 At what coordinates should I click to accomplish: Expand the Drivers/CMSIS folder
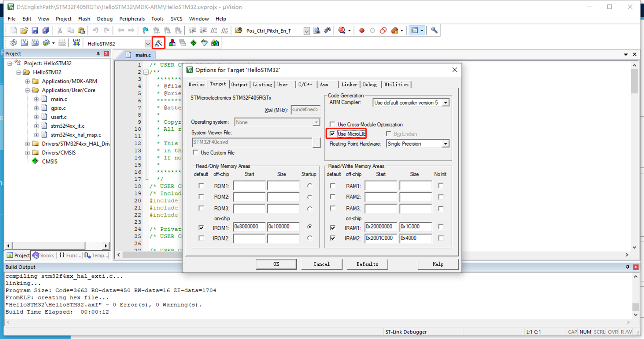pyautogui.click(x=28, y=152)
